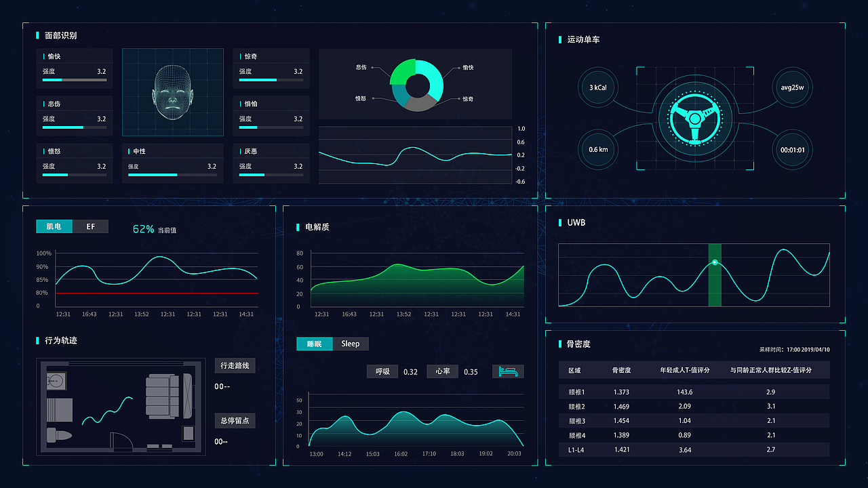Click the 62% 当前值 reading
The width and height of the screenshot is (868, 488).
tap(155, 230)
